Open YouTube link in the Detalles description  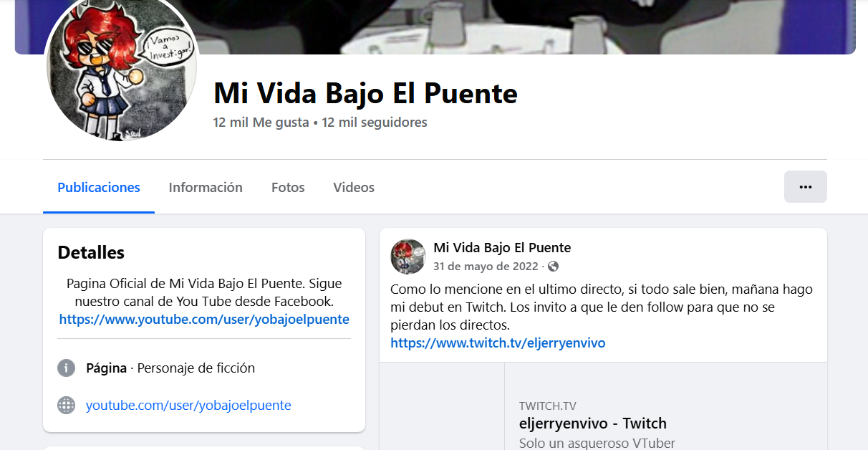[x=204, y=320]
